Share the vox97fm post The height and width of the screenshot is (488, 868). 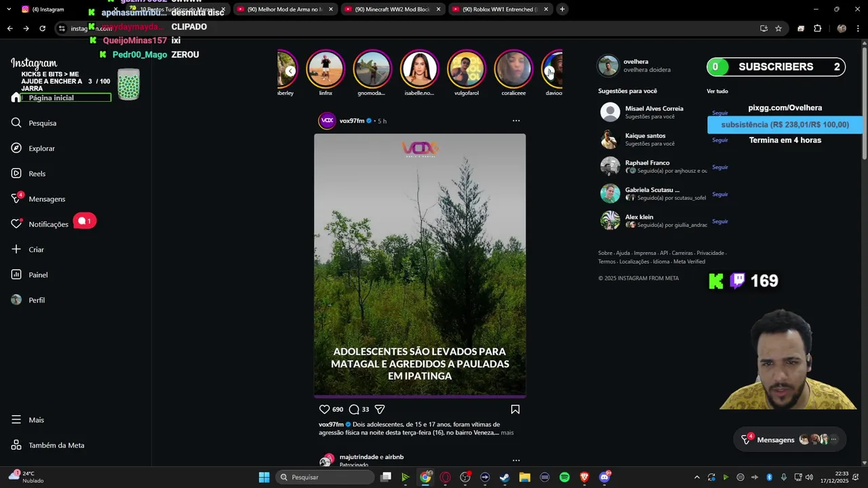(x=380, y=409)
